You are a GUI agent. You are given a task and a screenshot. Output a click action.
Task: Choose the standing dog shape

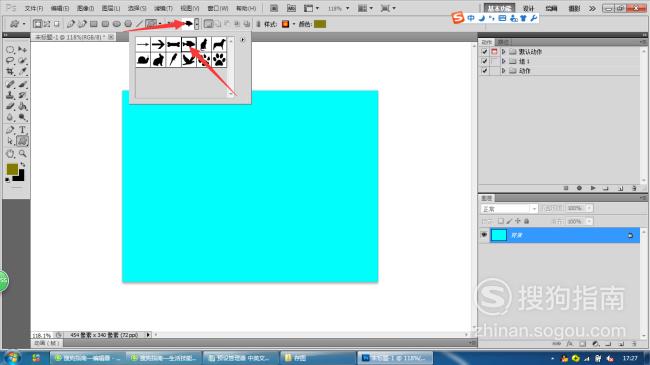tap(219, 44)
